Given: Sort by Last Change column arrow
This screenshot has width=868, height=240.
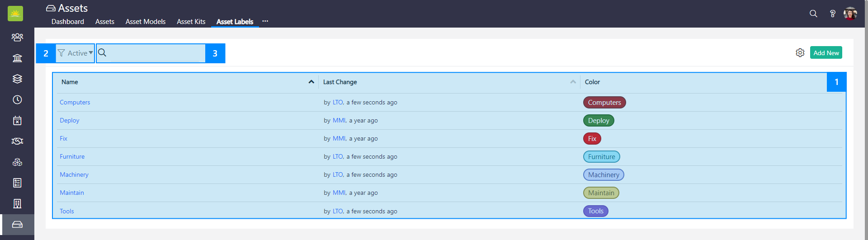Looking at the screenshot, I should 573,82.
